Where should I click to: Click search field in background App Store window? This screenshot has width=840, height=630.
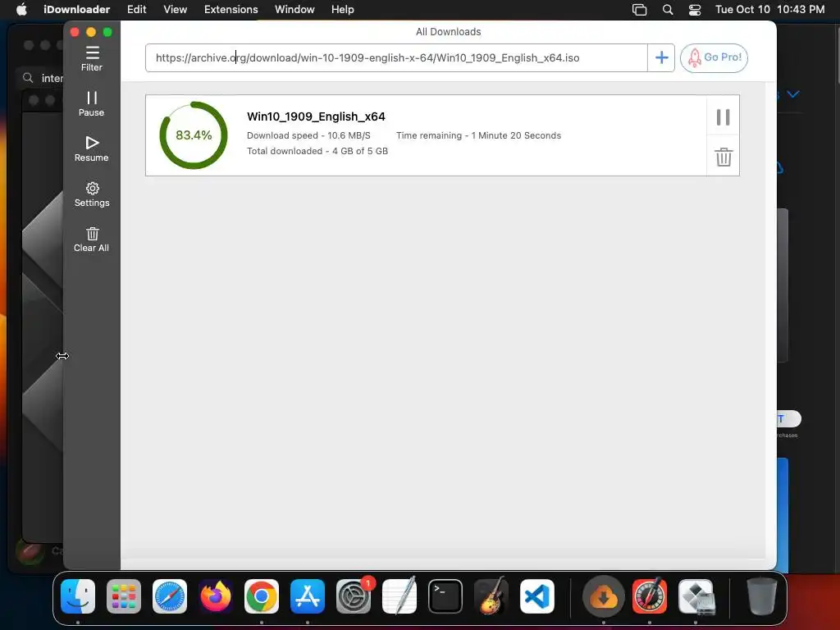click(x=42, y=78)
